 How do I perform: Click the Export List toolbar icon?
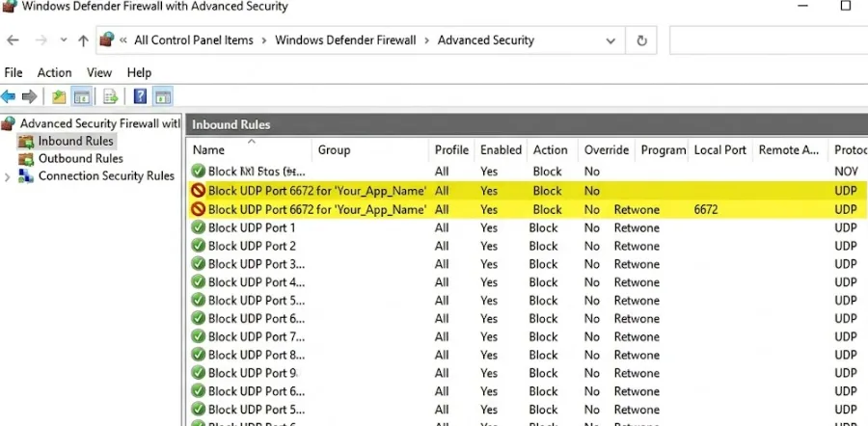pyautogui.click(x=110, y=96)
